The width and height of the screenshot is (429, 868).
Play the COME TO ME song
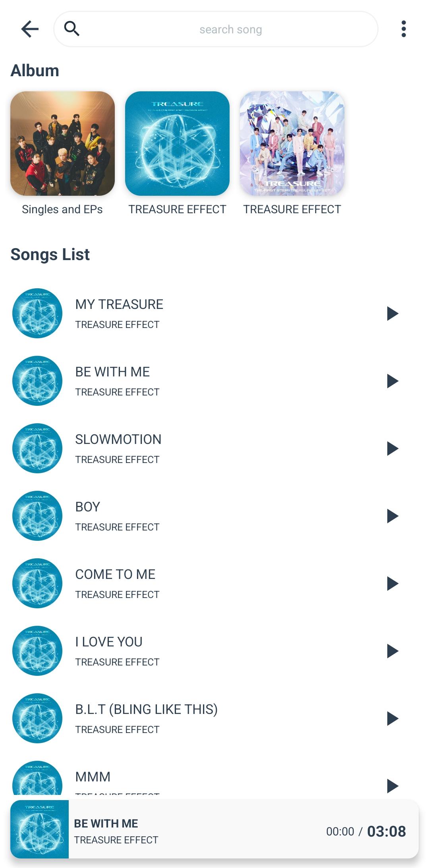pos(392,583)
